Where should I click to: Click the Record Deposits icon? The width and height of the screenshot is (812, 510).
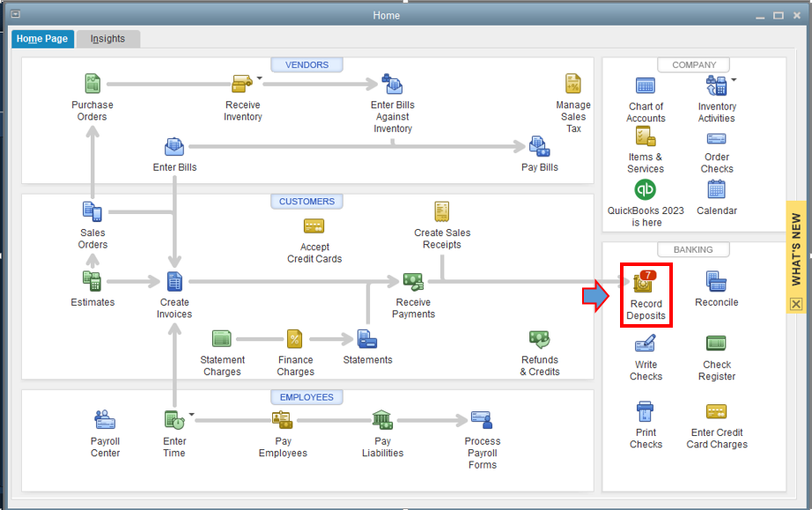pyautogui.click(x=645, y=282)
